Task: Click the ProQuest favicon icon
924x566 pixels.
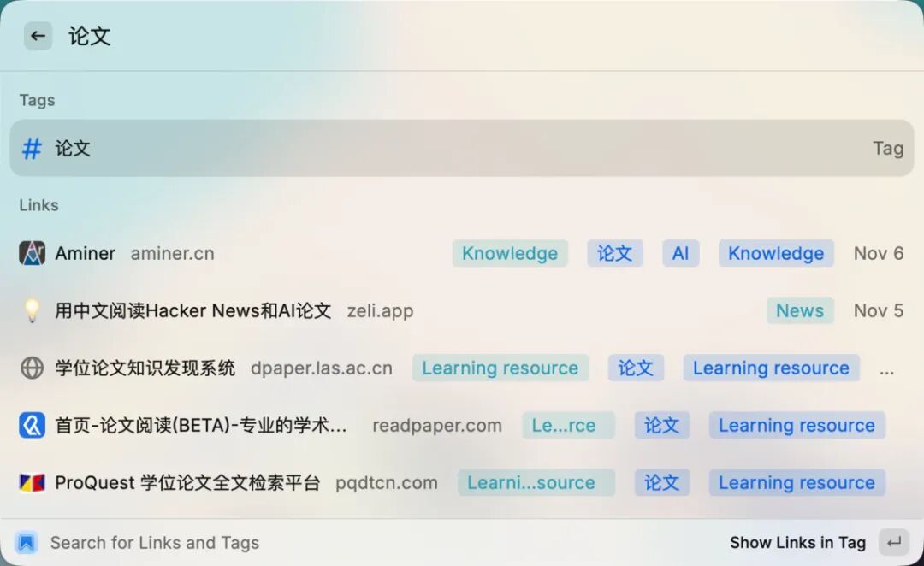Action: [32, 482]
